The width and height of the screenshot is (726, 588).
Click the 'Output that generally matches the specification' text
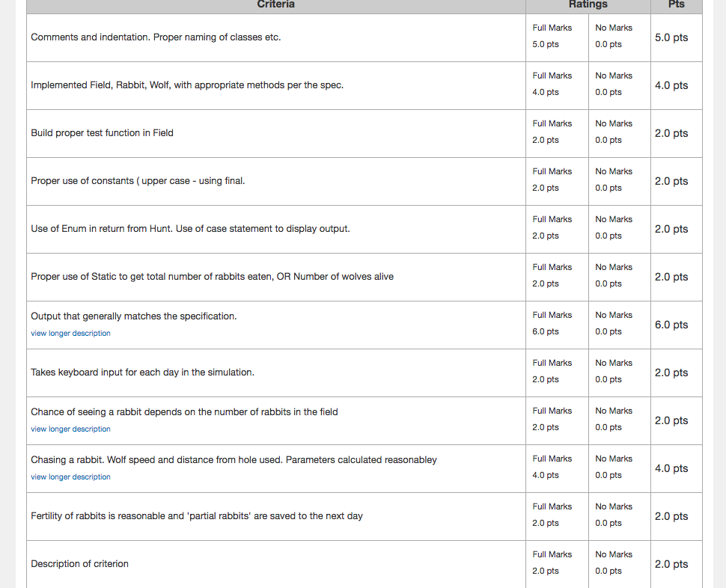[x=133, y=316]
